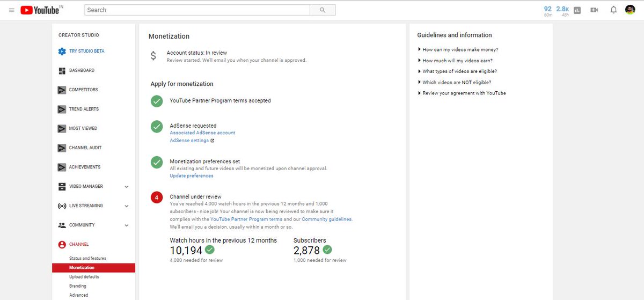This screenshot has width=644, height=300.
Task: Open the account avatar menu
Action: (630, 10)
